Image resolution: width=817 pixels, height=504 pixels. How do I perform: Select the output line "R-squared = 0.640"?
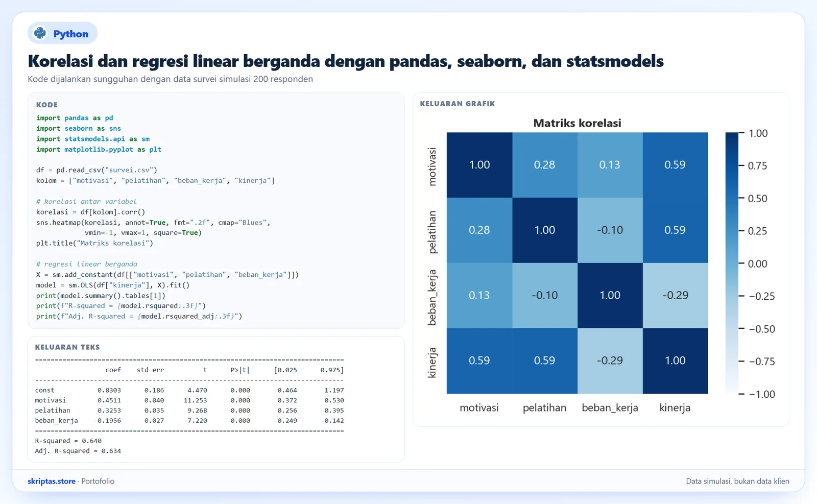(x=68, y=441)
